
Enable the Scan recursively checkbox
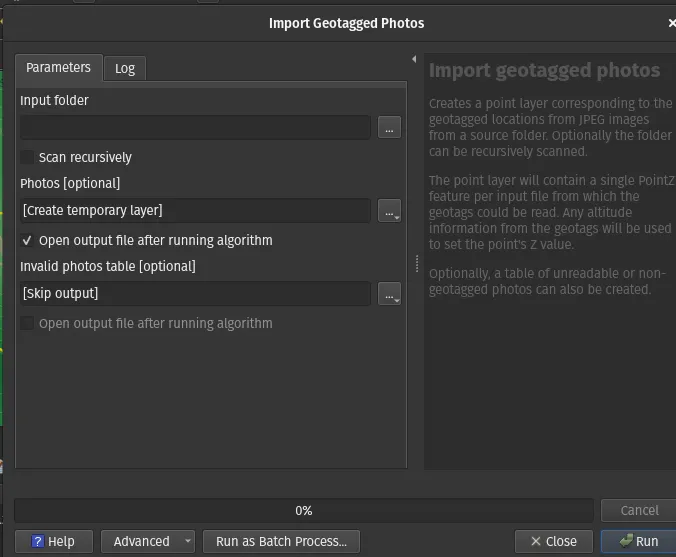(x=28, y=158)
